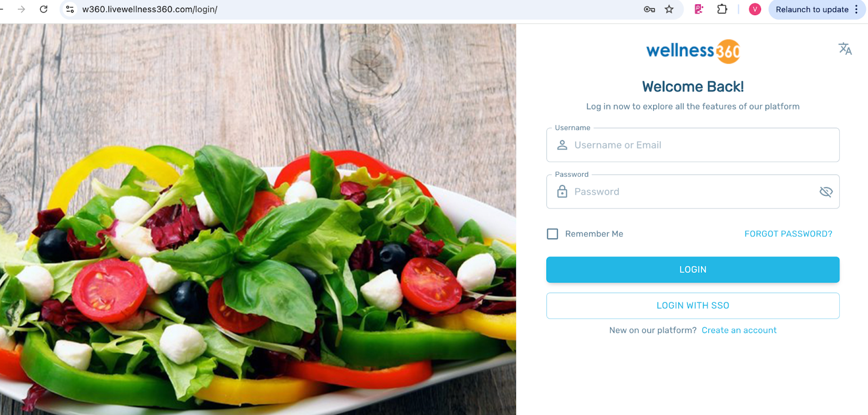
Task: Open Chrome three-dot menu
Action: tap(856, 9)
